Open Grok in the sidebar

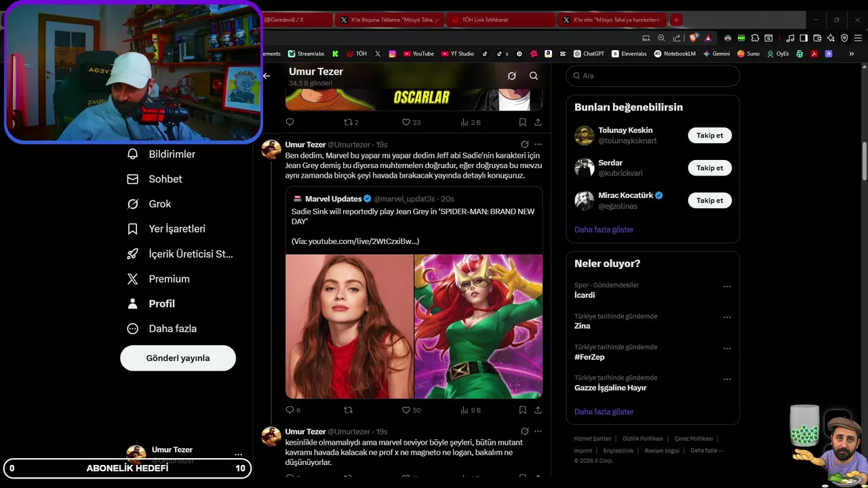coord(149,204)
